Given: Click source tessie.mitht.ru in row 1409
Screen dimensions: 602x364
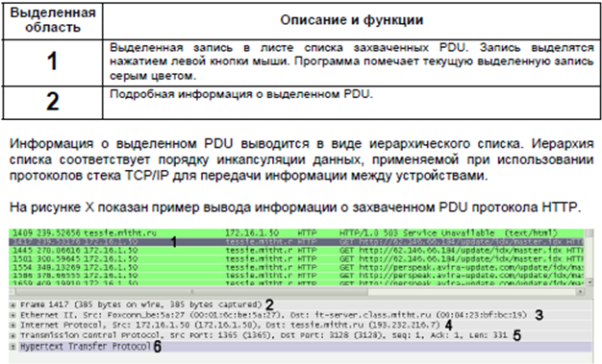Looking at the screenshot, I should coord(120,233).
